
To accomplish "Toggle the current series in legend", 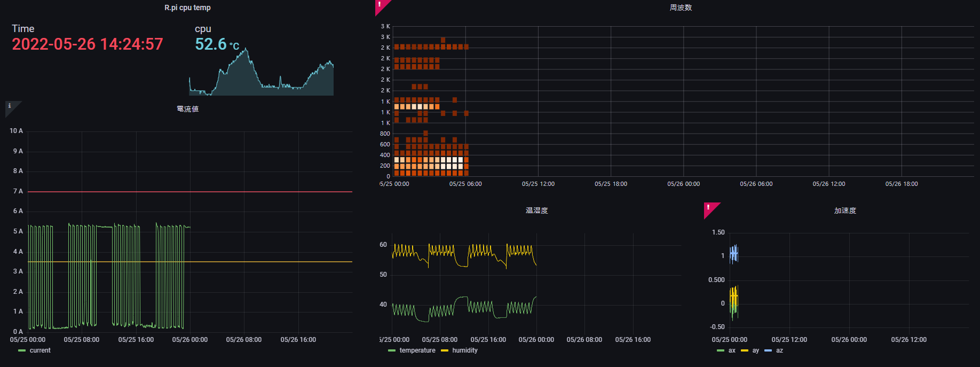I will coord(40,350).
